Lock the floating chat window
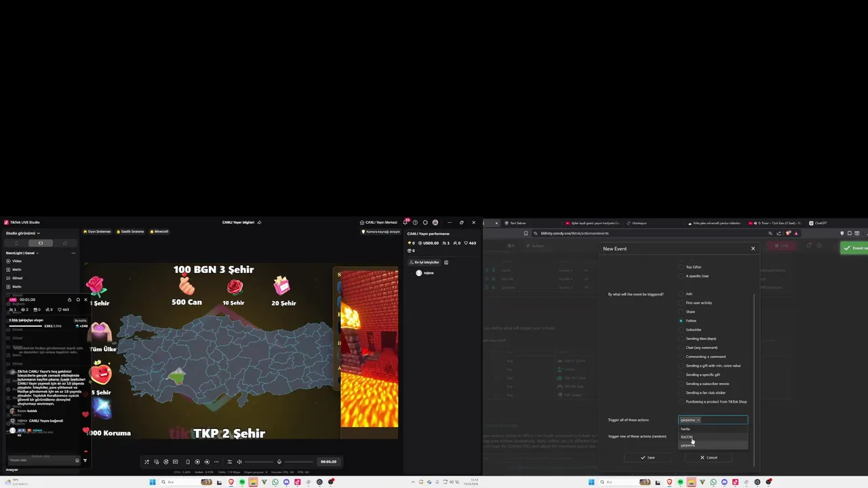This screenshot has width=868, height=488. point(69,300)
